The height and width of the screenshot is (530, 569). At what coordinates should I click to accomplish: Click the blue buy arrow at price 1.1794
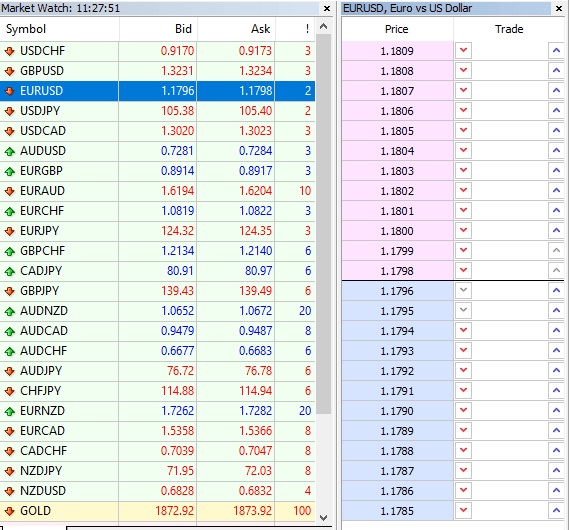tap(556, 330)
